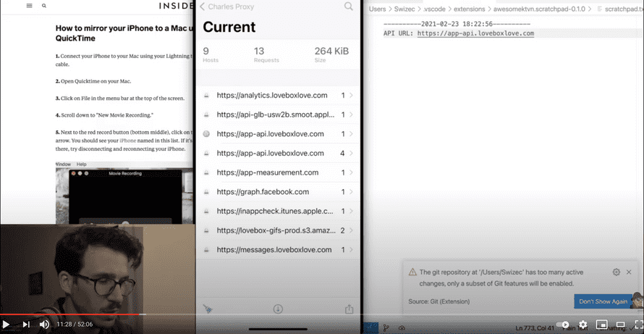Expand chevron for analytics.loveboxlove.com
This screenshot has width=644, height=334.
point(351,96)
